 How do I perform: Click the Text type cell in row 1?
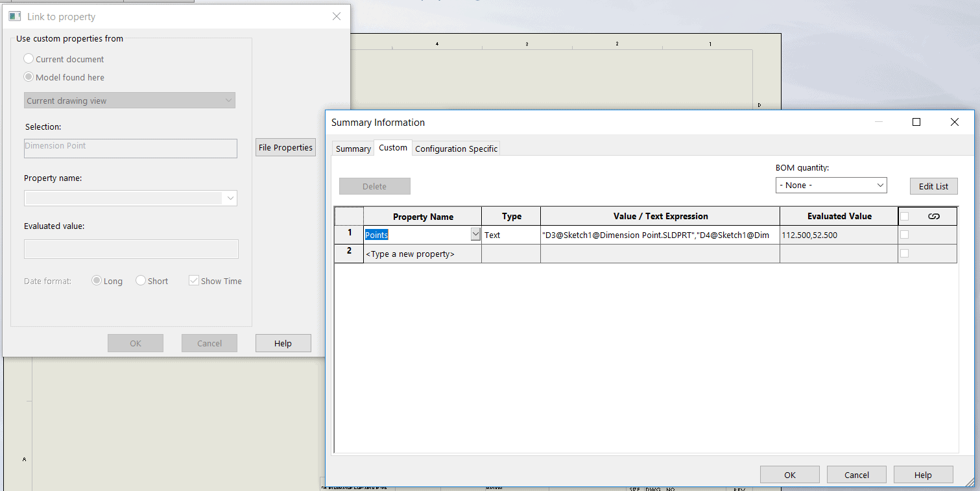click(x=511, y=235)
